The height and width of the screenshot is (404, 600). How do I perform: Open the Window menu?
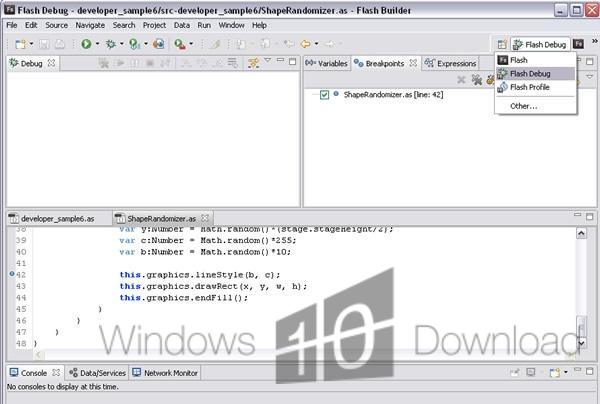click(x=231, y=25)
